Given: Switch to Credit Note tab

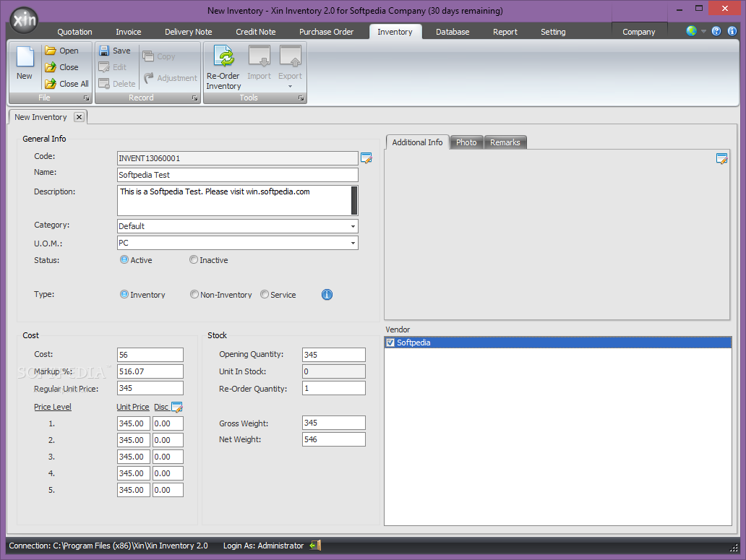Looking at the screenshot, I should (255, 32).
